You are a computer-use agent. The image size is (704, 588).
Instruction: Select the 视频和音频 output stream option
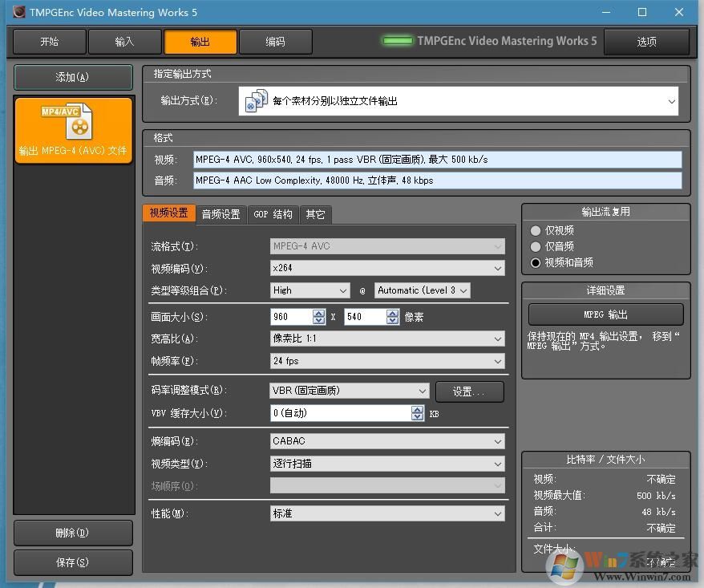tap(535, 262)
